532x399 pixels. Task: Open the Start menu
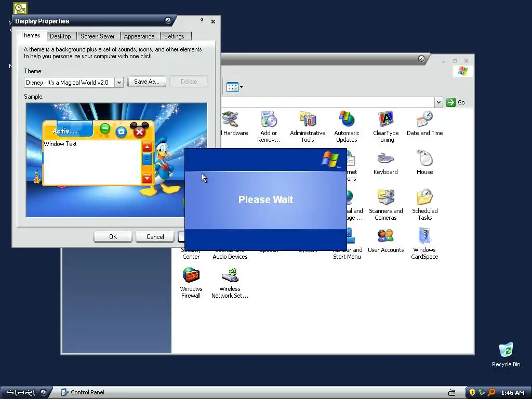coord(26,392)
